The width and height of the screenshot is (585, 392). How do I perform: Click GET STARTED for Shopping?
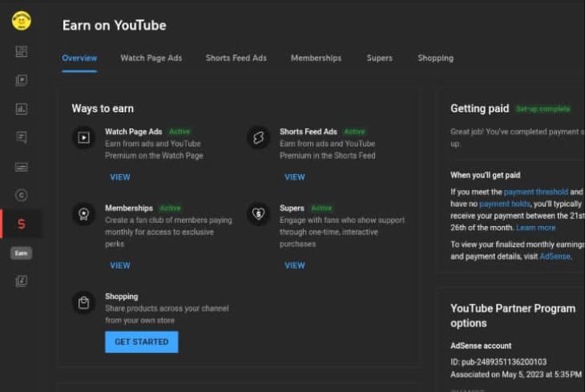(141, 341)
